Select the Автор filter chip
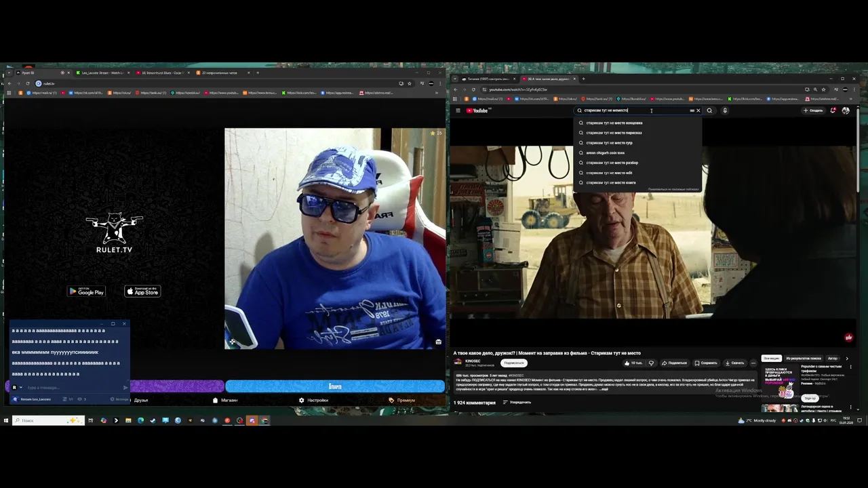This screenshot has width=868, height=488. pos(833,358)
